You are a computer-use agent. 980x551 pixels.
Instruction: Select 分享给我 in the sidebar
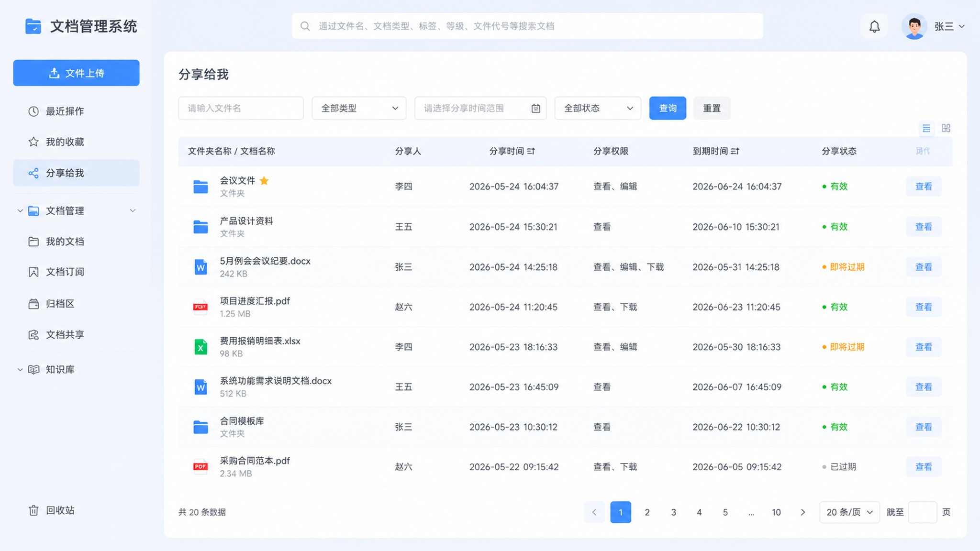tap(76, 173)
